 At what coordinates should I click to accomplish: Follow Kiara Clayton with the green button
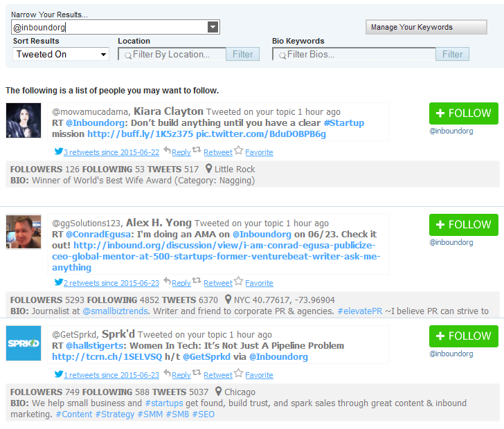tap(463, 113)
